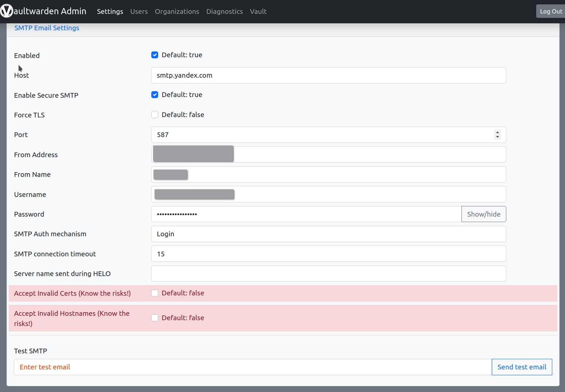Toggle the Enable Secure SMTP checkbox

click(155, 95)
